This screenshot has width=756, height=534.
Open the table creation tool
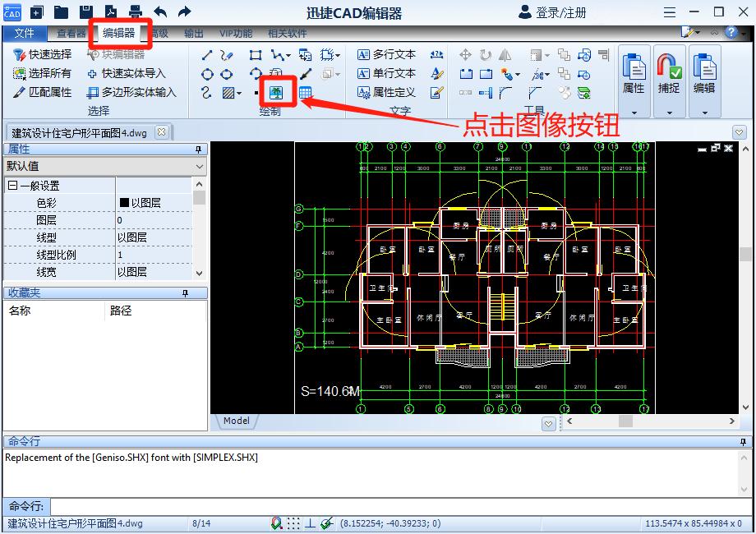(x=305, y=93)
